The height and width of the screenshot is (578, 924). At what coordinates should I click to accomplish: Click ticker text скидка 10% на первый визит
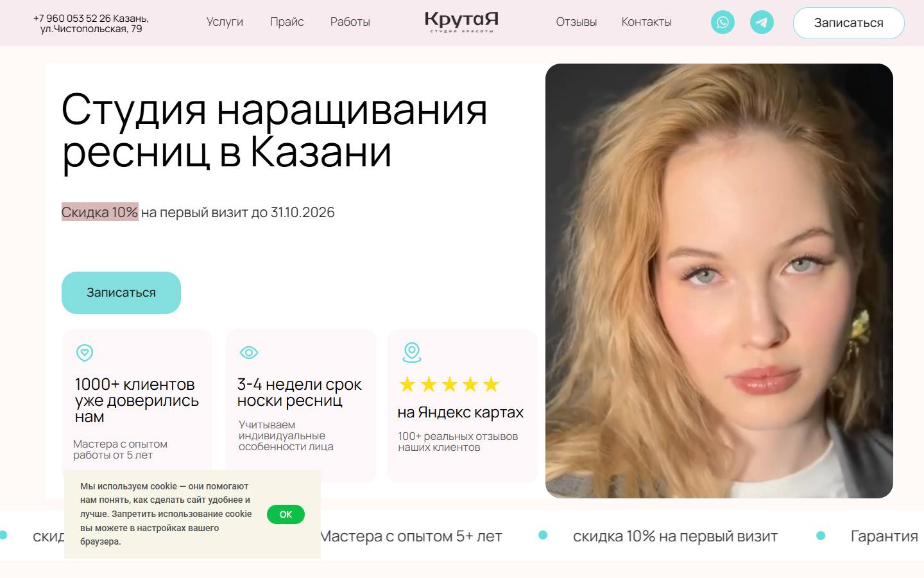pyautogui.click(x=675, y=536)
